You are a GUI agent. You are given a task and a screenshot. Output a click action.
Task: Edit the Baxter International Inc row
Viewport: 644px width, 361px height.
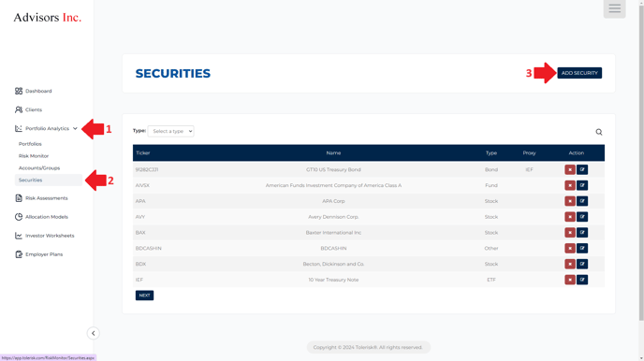pos(582,233)
